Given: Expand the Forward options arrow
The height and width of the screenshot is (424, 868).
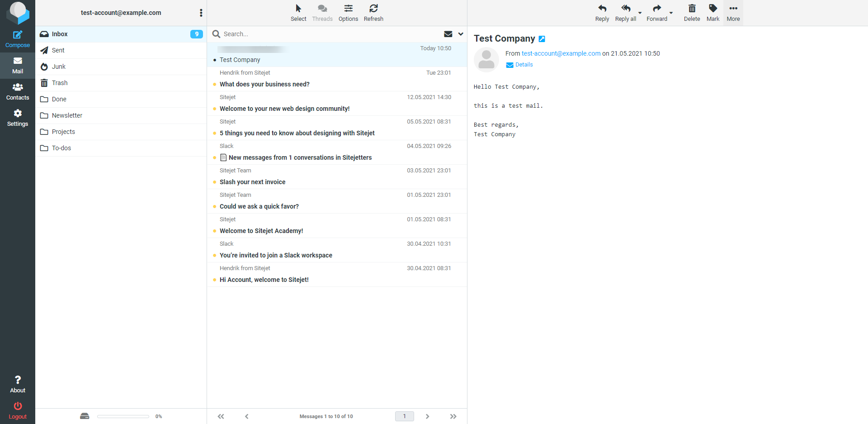Looking at the screenshot, I should 671,13.
